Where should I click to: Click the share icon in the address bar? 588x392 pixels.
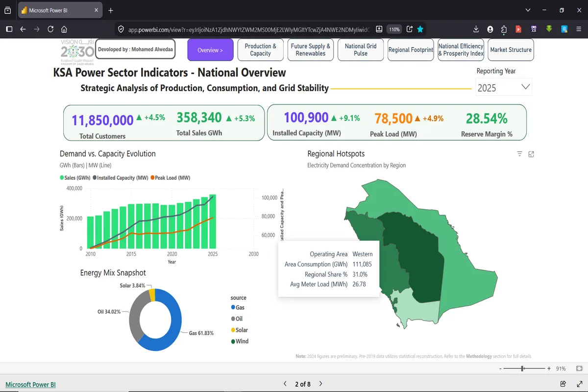(410, 29)
